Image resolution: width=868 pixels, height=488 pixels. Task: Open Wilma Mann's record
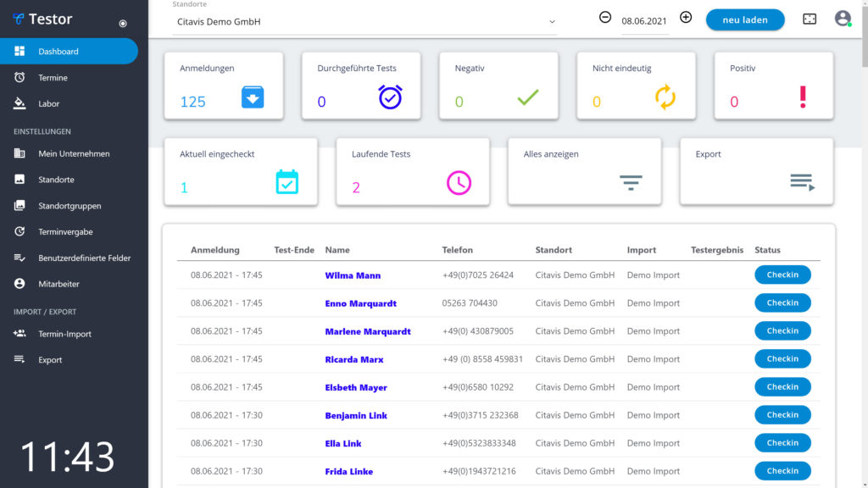click(x=353, y=275)
